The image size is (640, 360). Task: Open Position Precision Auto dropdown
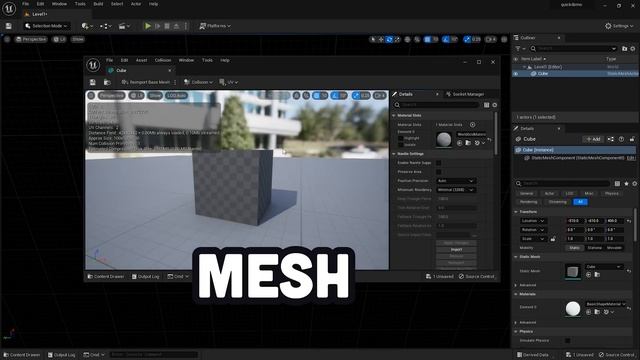[456, 181]
